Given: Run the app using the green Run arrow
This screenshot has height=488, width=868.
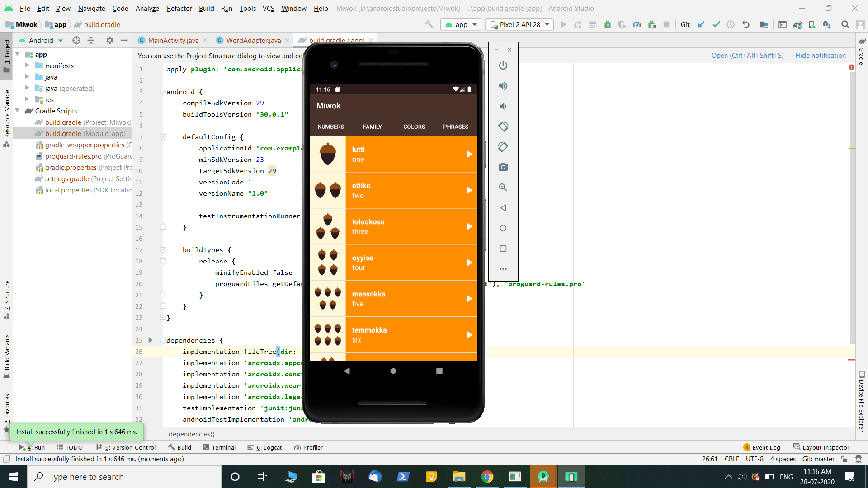Looking at the screenshot, I should click(563, 25).
